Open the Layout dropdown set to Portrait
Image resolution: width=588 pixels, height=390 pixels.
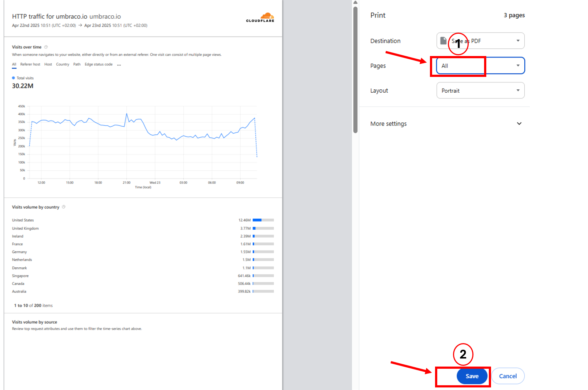(x=480, y=90)
